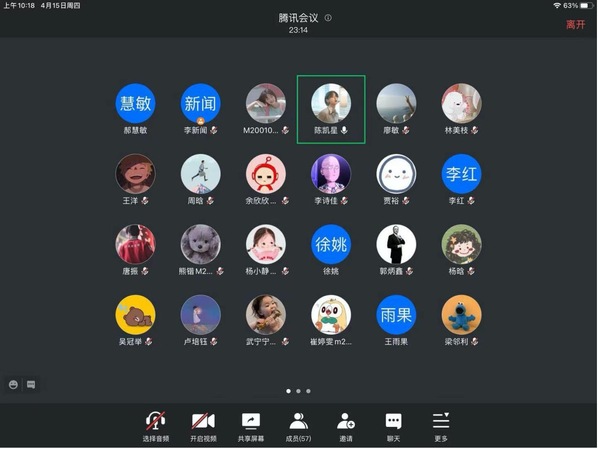Select 陈凯星's highlighted speaker tile
Image resolution: width=598 pixels, height=449 pixels.
tap(331, 109)
